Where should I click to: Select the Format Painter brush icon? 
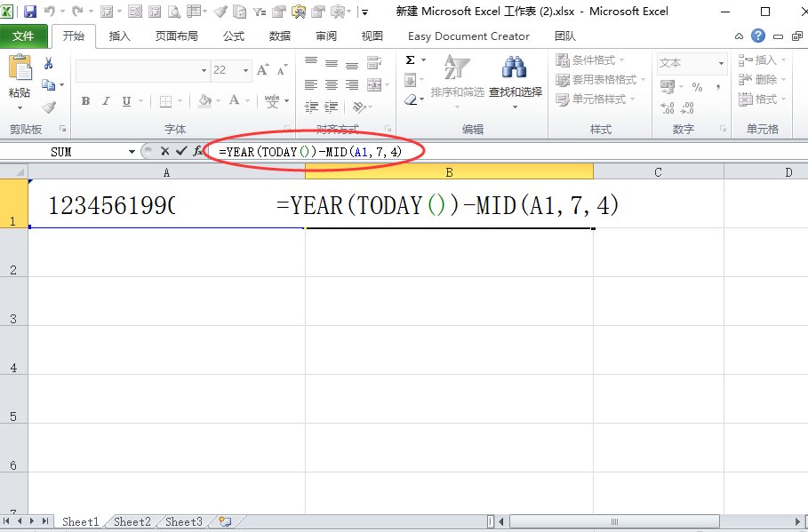tap(49, 107)
